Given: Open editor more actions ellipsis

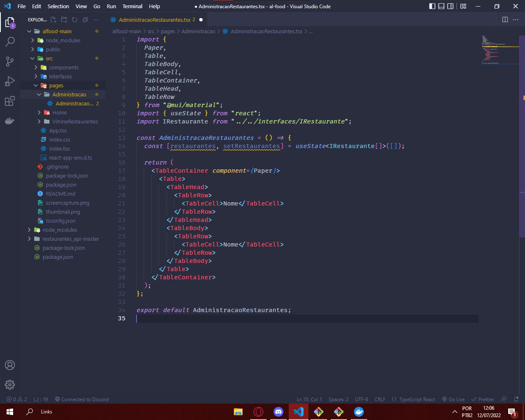Looking at the screenshot, I should tap(516, 20).
